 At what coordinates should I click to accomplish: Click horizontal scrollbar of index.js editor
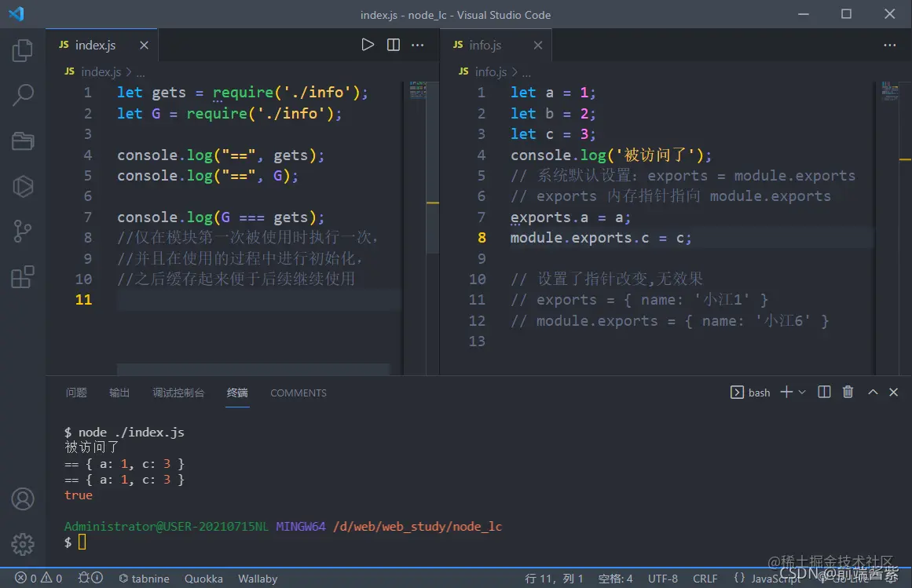point(253,370)
